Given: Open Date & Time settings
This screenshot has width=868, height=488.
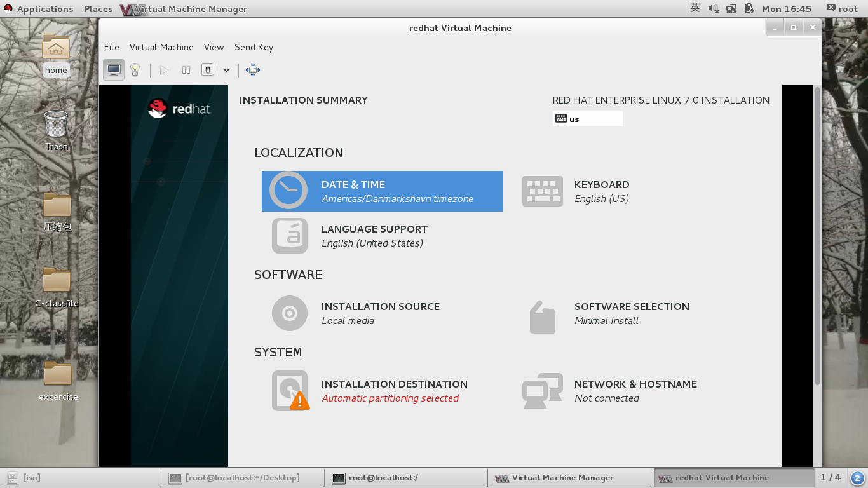Looking at the screenshot, I should (383, 191).
